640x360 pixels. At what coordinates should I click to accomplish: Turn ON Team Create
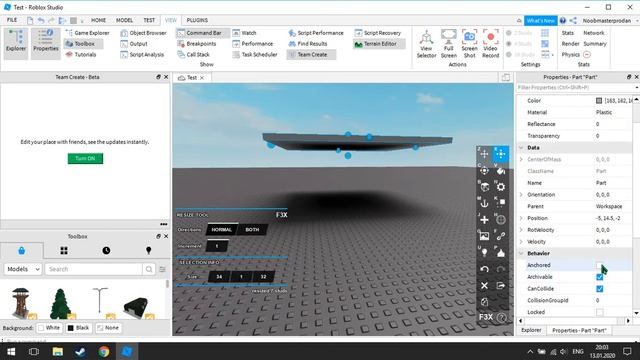(85, 158)
